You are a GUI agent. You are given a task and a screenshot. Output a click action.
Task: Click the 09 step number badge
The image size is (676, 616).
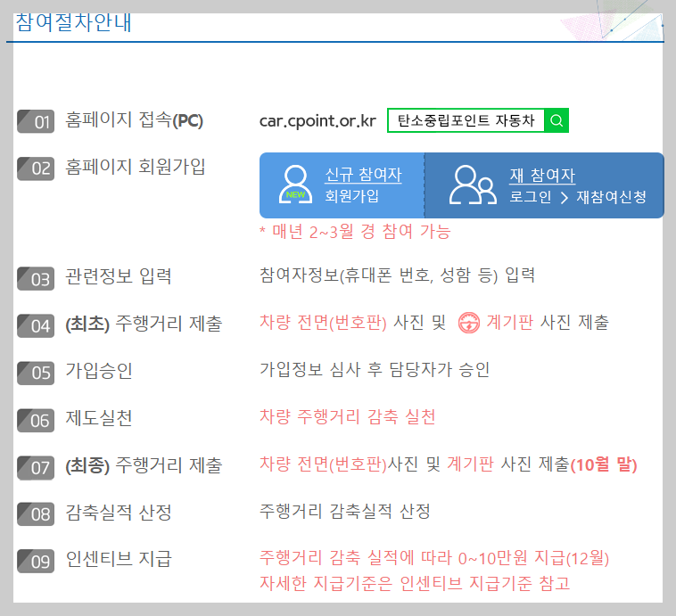click(36, 562)
